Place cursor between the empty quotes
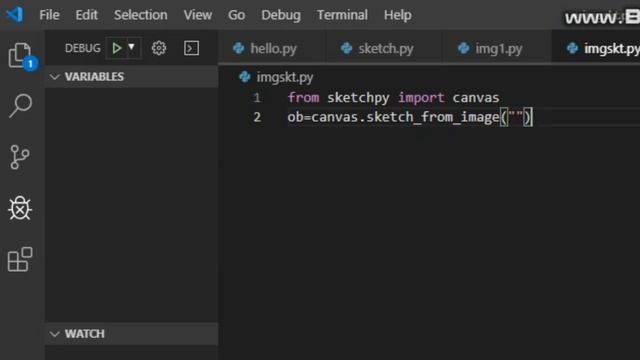This screenshot has height=360, width=640. 516,117
